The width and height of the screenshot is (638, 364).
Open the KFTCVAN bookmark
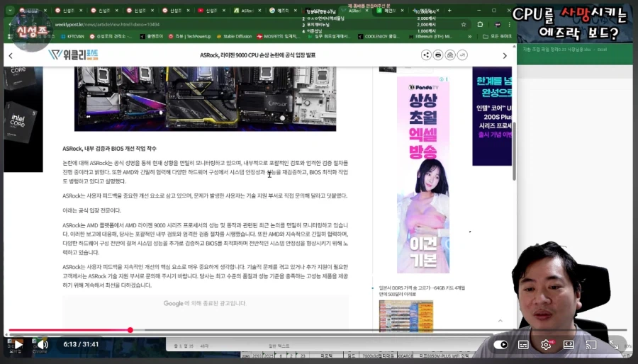[x=72, y=37]
